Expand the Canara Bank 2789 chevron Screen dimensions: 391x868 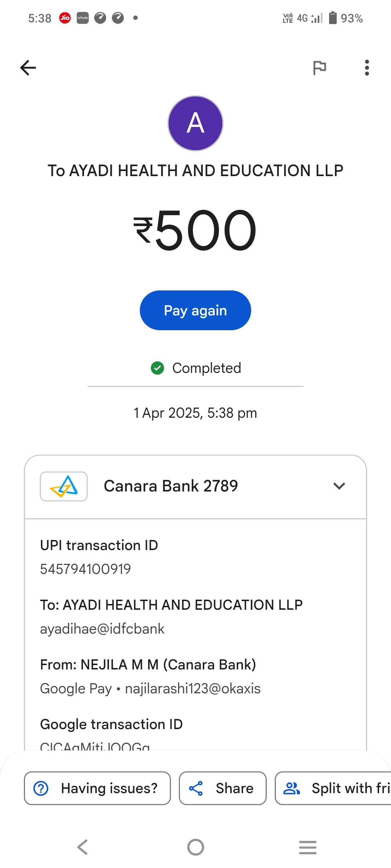[339, 486]
